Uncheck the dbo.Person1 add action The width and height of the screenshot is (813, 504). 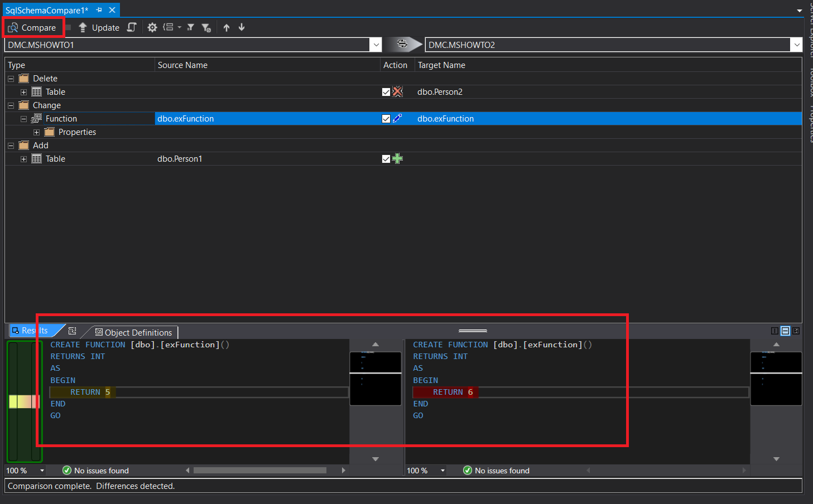coord(386,159)
